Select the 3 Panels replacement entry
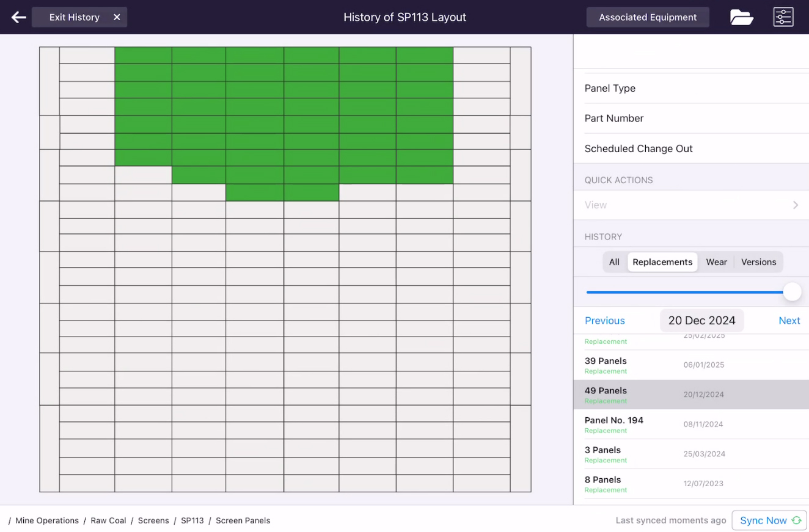Screen dimensions: 809x532 point(691,454)
